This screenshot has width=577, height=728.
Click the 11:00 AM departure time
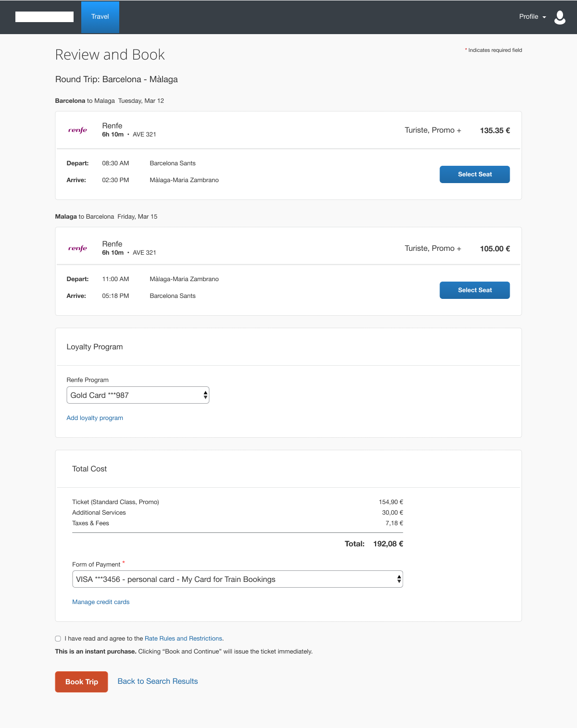click(x=115, y=279)
